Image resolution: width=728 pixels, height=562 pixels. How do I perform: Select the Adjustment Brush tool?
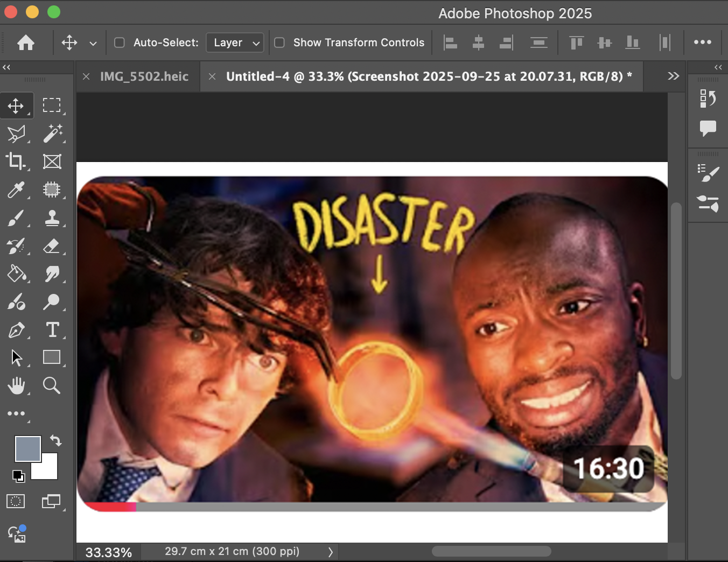pos(16,302)
